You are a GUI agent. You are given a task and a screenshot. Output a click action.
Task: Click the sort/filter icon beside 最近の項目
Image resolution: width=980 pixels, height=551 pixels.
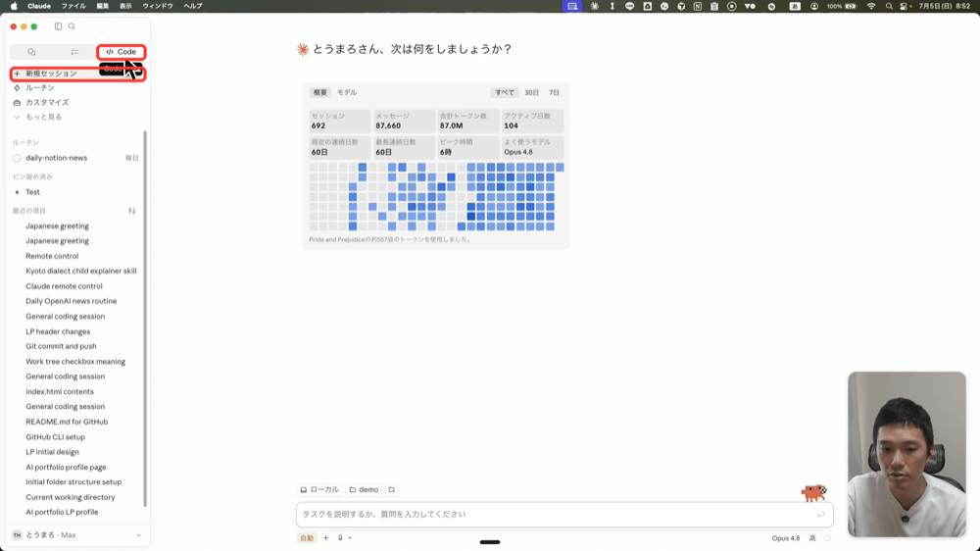point(132,211)
